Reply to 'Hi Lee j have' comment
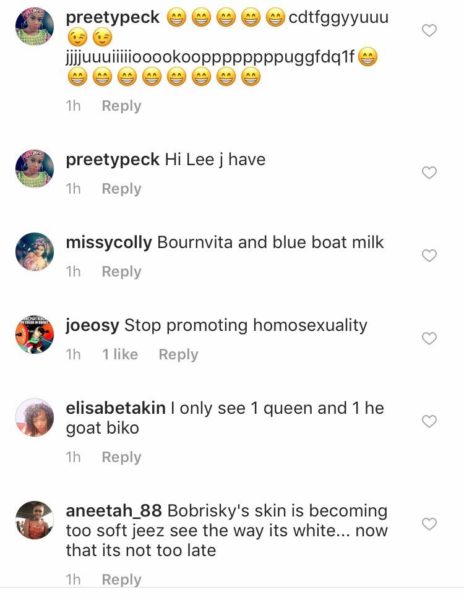 click(121, 189)
